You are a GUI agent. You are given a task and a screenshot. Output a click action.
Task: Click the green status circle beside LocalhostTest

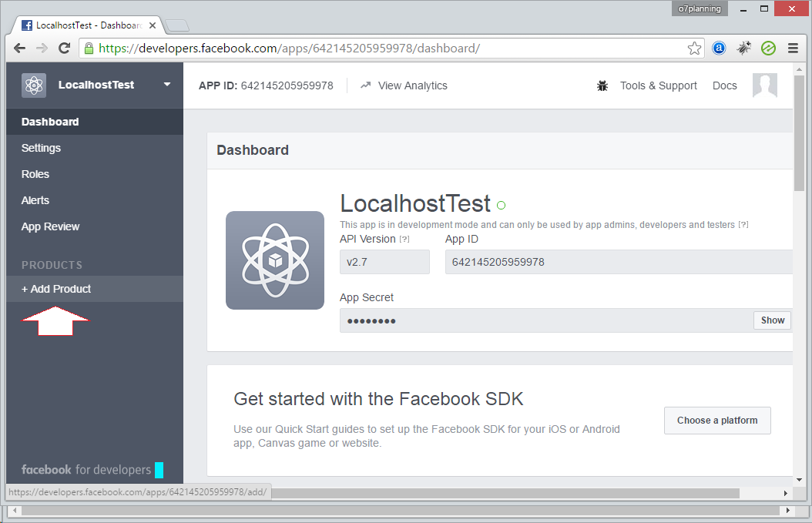(x=501, y=205)
